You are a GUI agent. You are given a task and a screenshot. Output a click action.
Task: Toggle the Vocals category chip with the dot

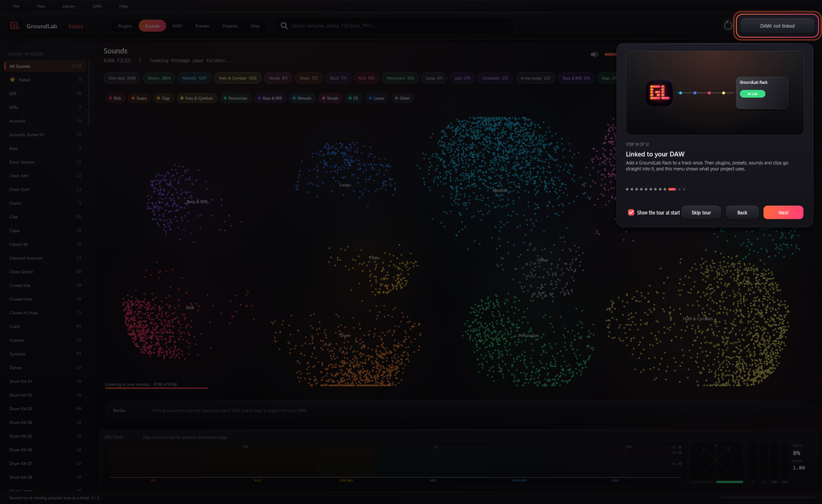(x=330, y=99)
